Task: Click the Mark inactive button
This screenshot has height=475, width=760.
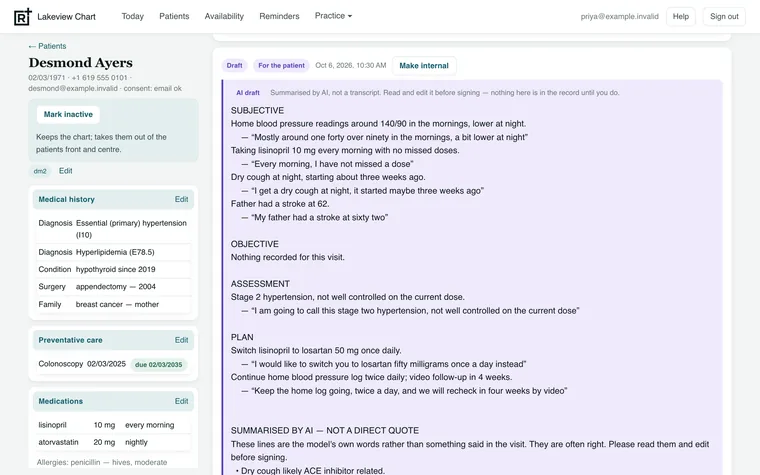Action: coord(68,114)
